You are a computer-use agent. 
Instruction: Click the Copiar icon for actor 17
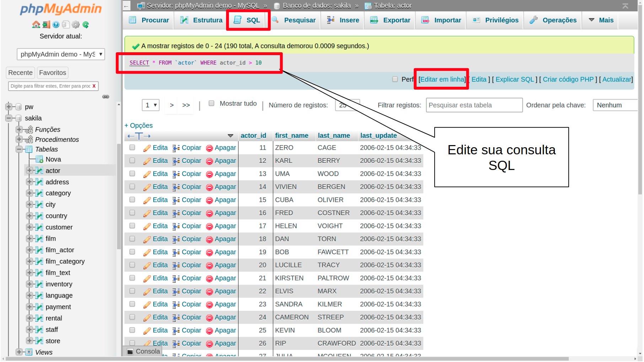click(x=176, y=227)
